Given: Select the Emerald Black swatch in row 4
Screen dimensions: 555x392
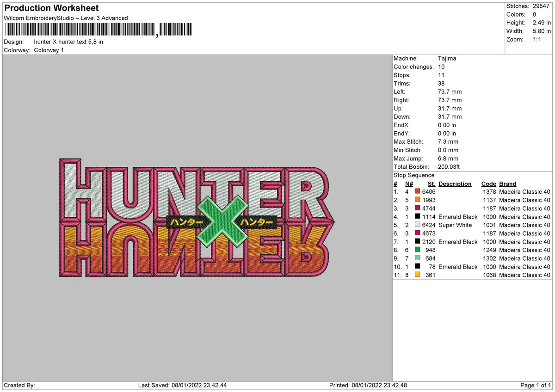Looking at the screenshot, I should coord(418,217).
